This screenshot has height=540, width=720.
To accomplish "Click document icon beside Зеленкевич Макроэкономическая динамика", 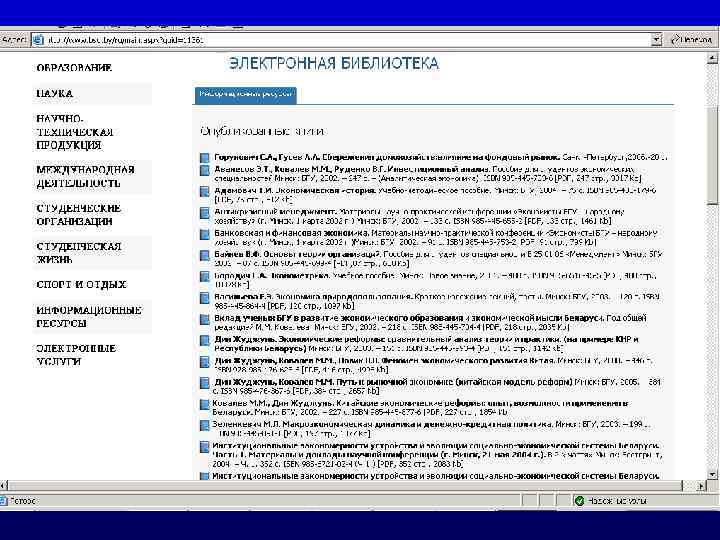I will tap(205, 425).
